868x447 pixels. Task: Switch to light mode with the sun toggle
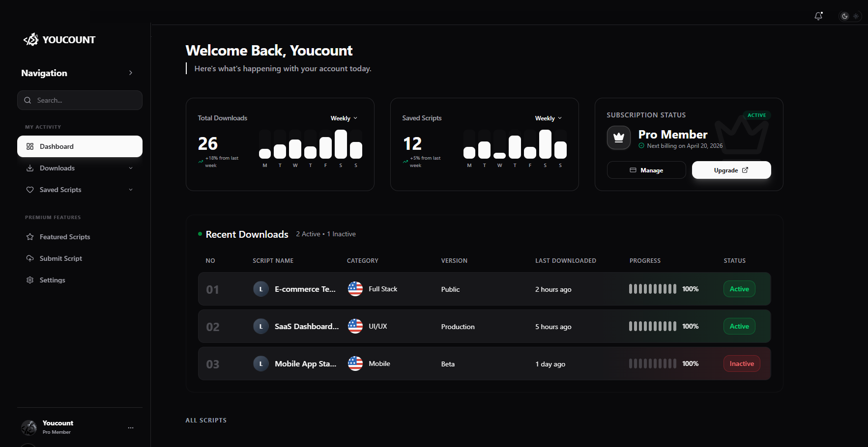click(x=856, y=16)
